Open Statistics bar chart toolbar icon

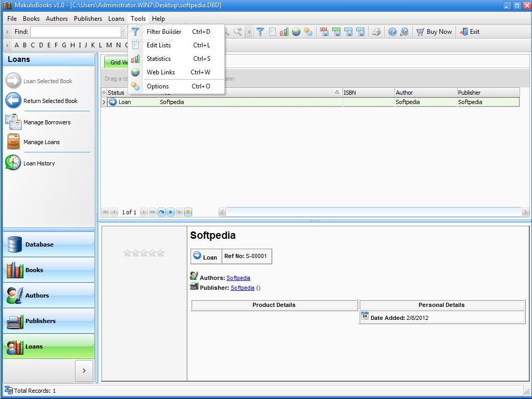pos(284,32)
